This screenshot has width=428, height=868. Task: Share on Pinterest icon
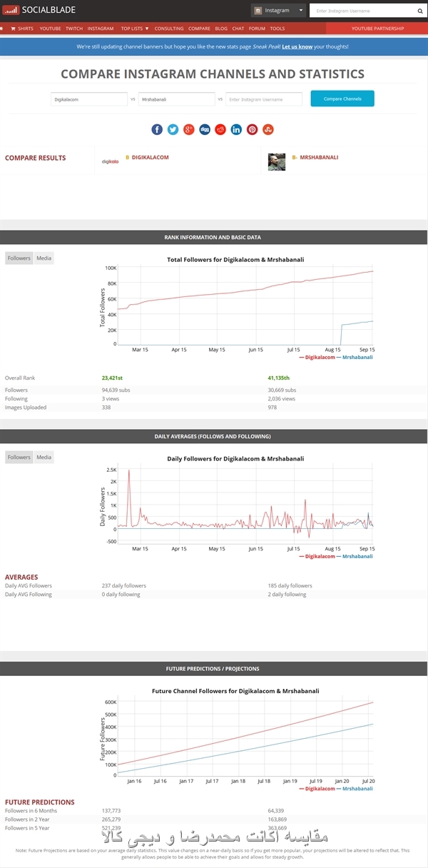[253, 129]
